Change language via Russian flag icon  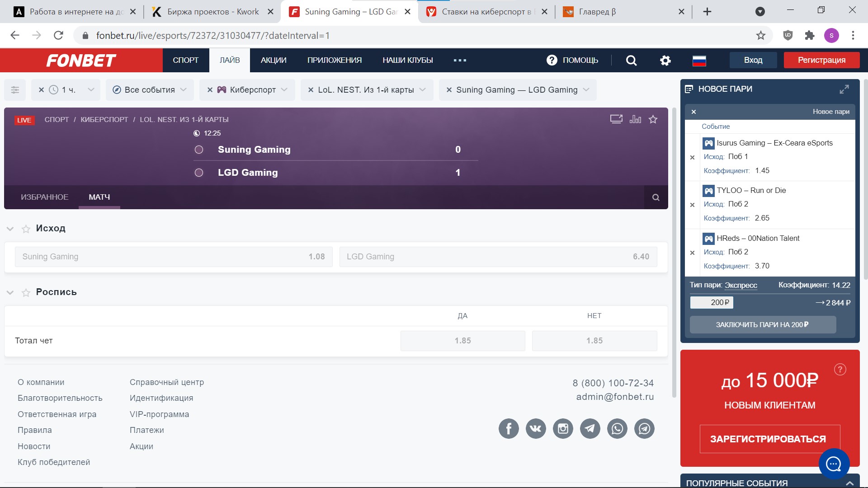click(x=699, y=61)
